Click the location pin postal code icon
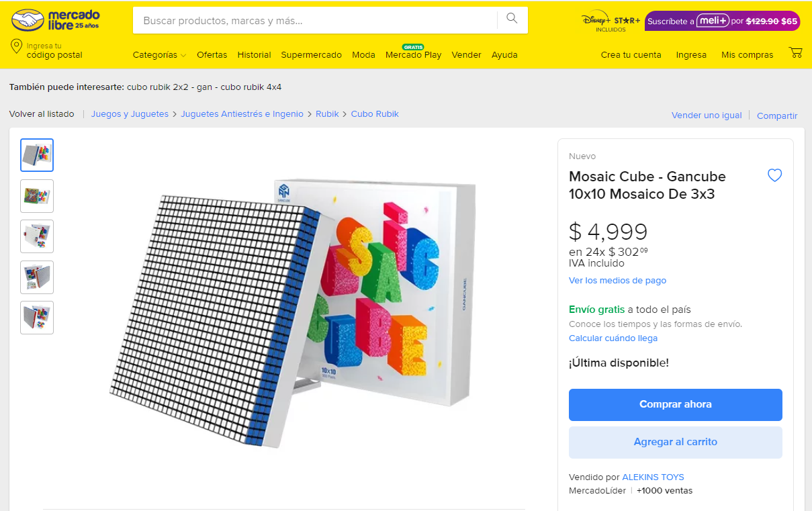 pyautogui.click(x=17, y=47)
